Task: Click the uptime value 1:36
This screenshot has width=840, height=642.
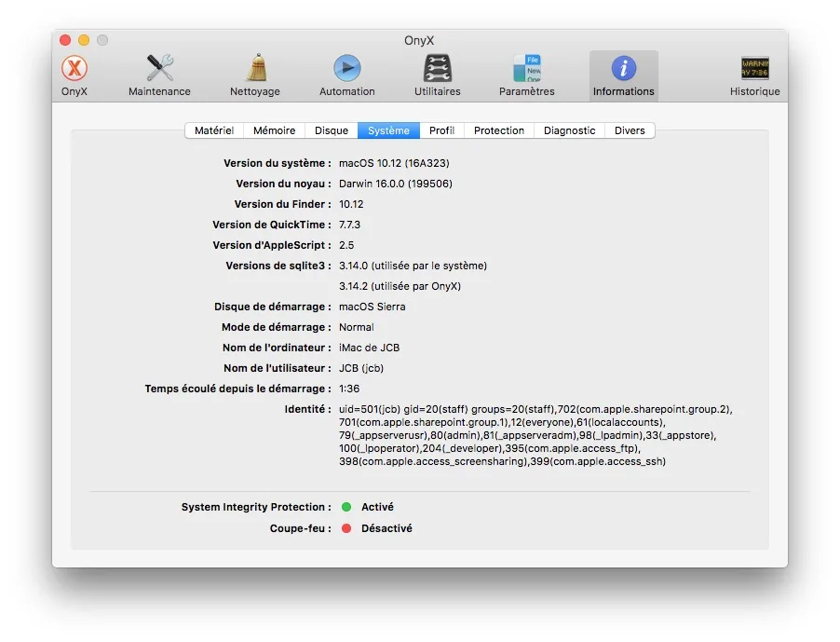Action: pyautogui.click(x=349, y=389)
